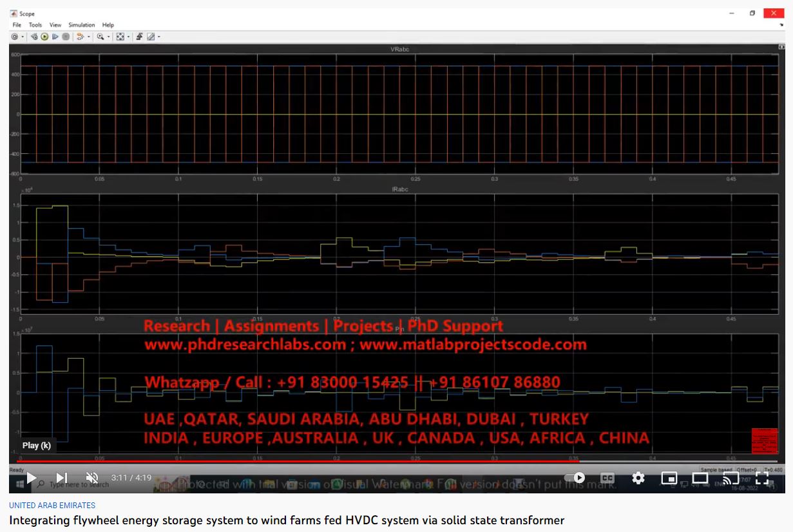The image size is (793, 532).
Task: Restore down the Scope window
Action: pyautogui.click(x=752, y=13)
